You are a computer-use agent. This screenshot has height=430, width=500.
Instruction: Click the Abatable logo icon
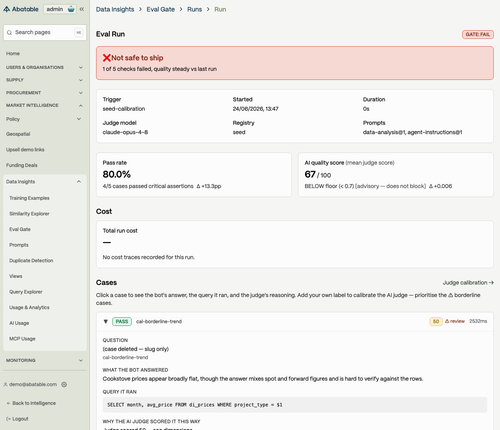coord(6,9)
